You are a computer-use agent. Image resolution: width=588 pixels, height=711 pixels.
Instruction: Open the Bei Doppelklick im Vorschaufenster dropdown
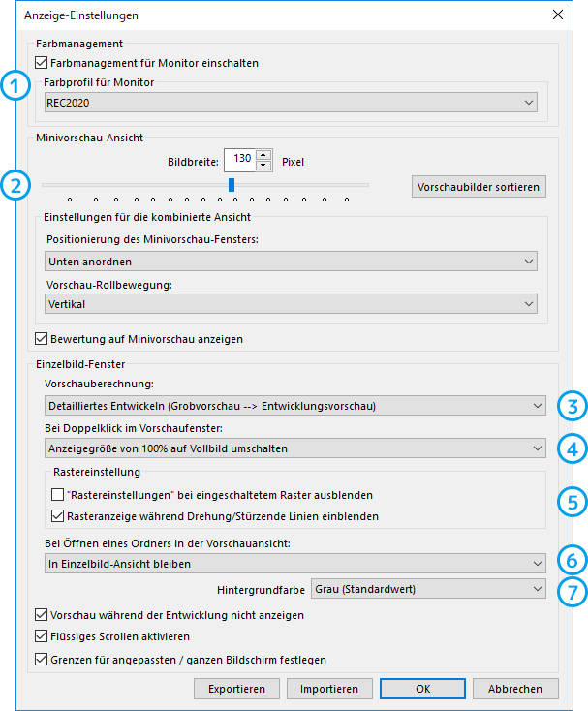295,448
